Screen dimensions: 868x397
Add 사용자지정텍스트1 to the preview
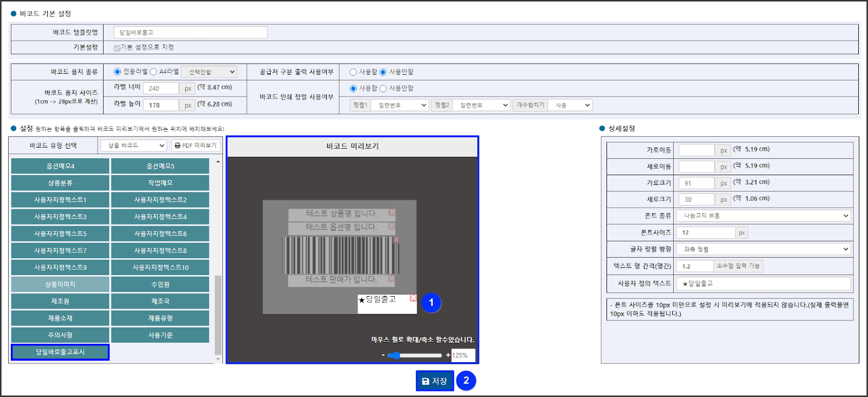tap(60, 200)
